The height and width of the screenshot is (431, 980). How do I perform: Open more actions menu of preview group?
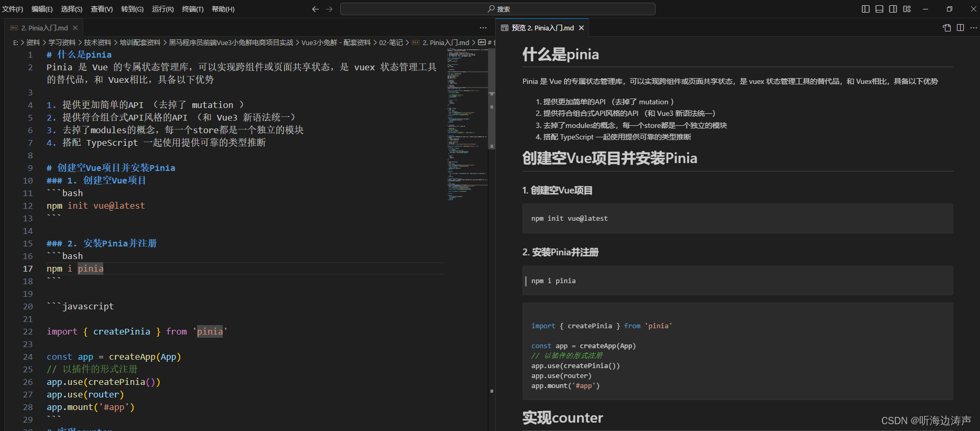pyautogui.click(x=973, y=28)
